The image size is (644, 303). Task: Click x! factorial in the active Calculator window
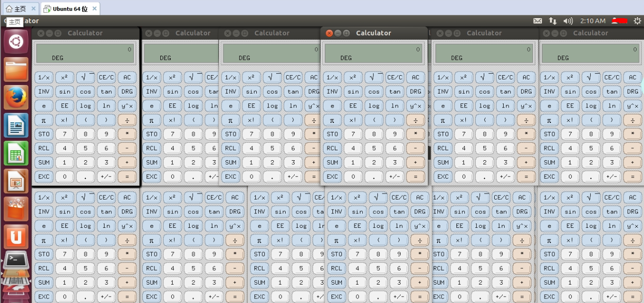tap(353, 120)
